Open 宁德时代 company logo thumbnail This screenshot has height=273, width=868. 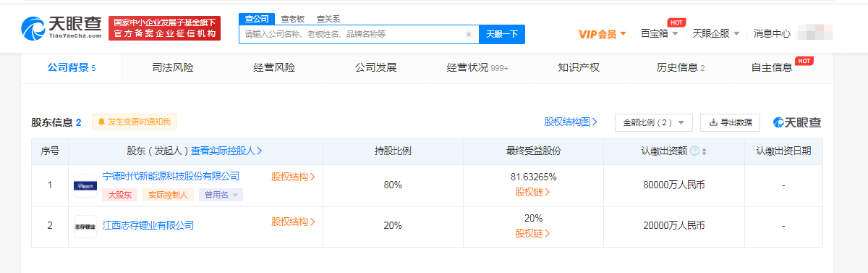tap(85, 185)
